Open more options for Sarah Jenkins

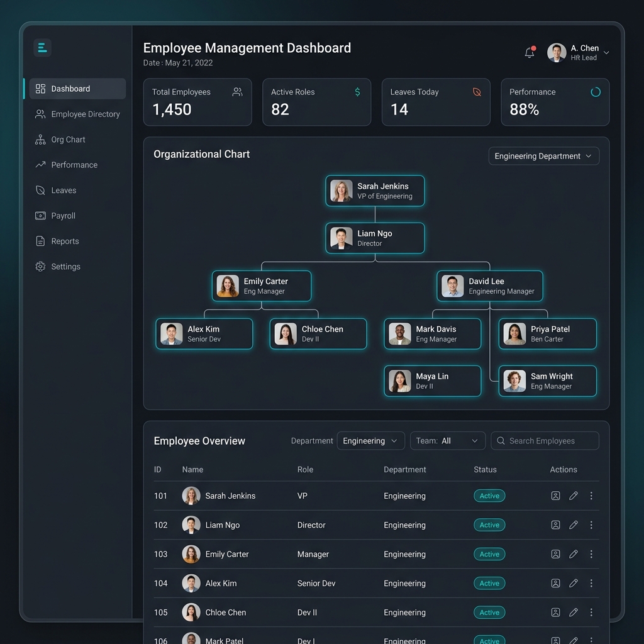[591, 496]
